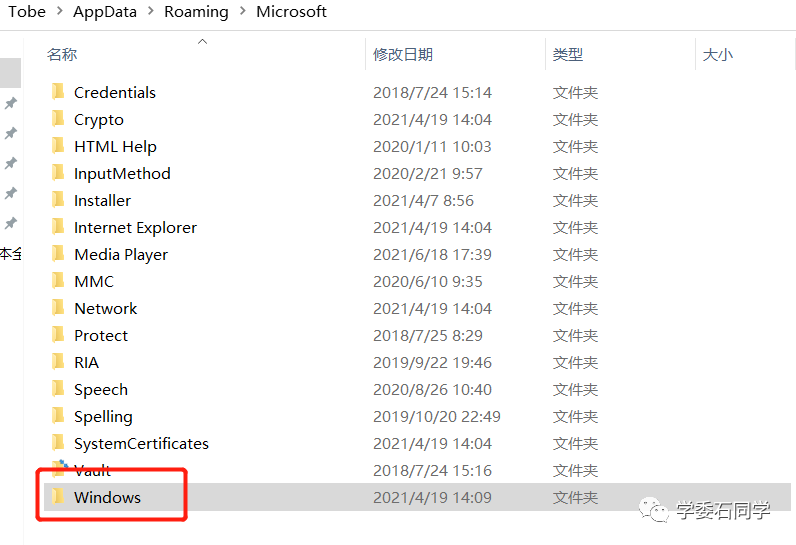
Task: Select the Installer folder name
Action: coord(103,200)
